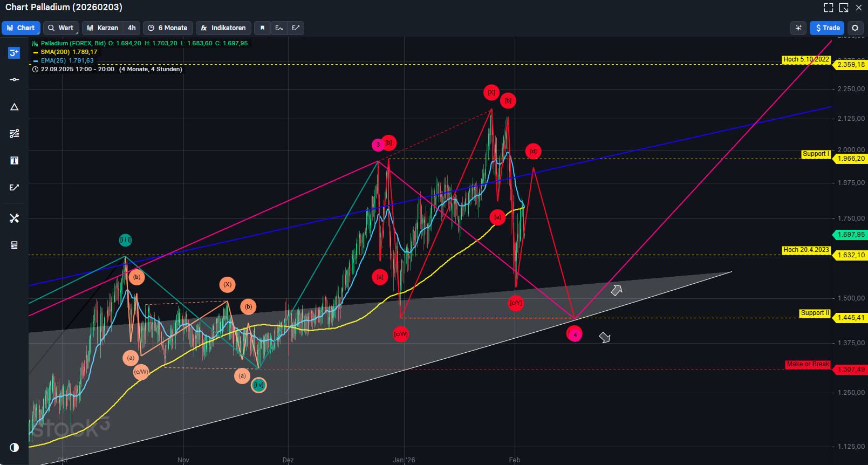868x465 pixels.
Task: Toggle the SMA(200) indicator legend entry
Action: [x=69, y=52]
